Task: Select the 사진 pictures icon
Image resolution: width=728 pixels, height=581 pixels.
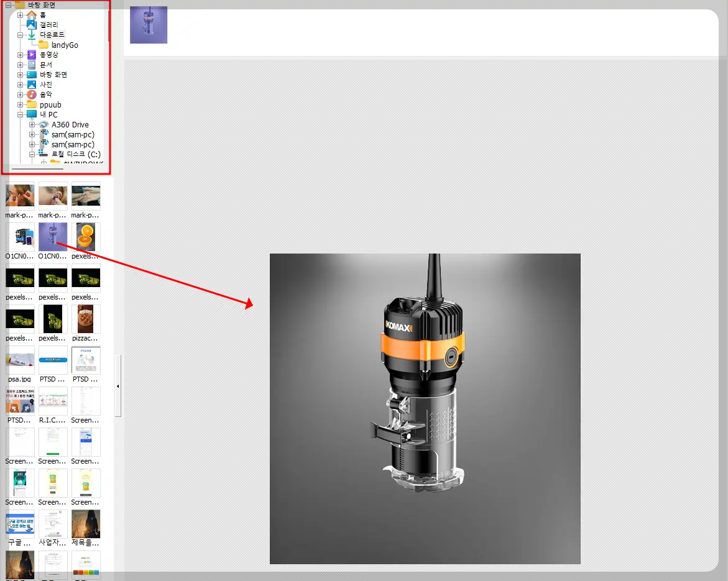Action: coord(32,85)
